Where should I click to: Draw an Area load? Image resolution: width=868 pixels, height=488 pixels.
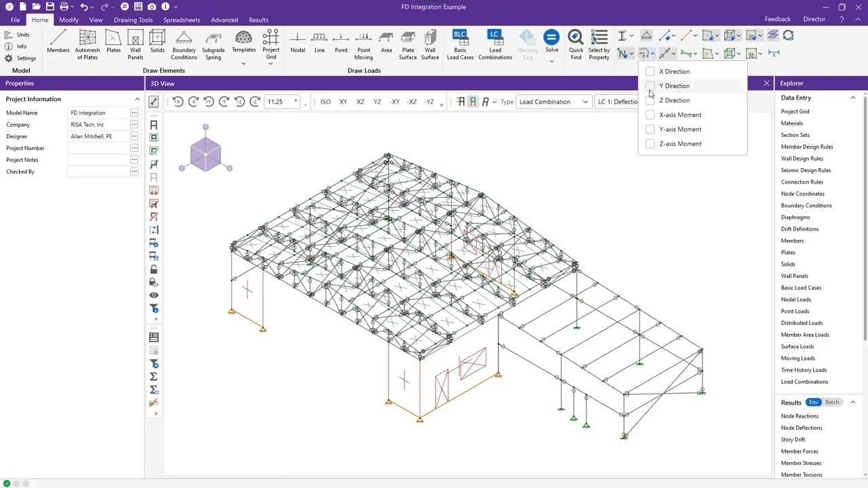coord(387,42)
